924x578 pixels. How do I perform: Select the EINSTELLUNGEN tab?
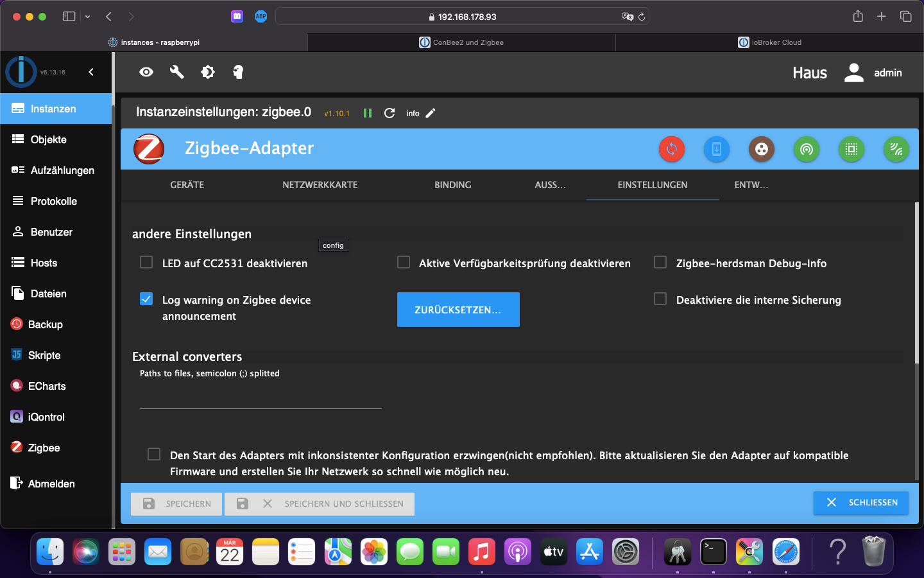point(653,185)
